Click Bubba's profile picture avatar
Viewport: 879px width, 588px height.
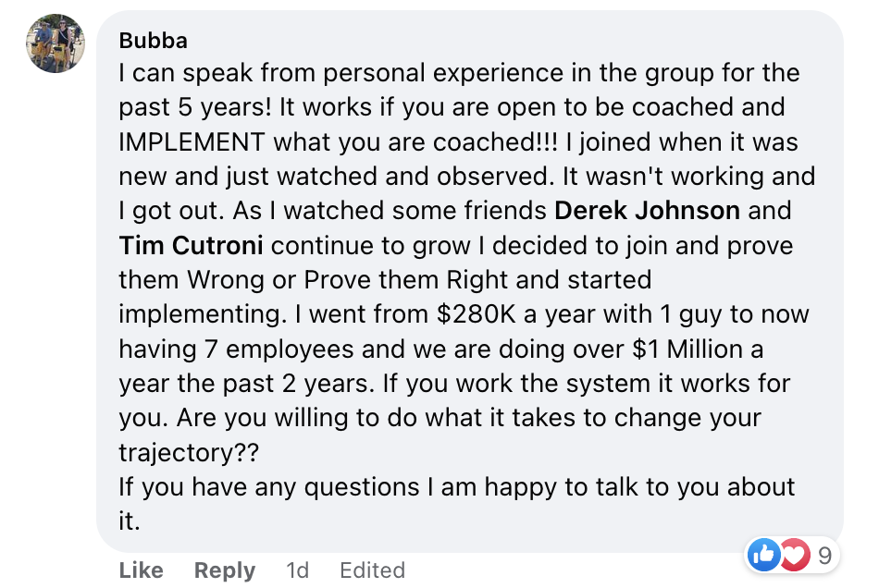click(x=56, y=43)
